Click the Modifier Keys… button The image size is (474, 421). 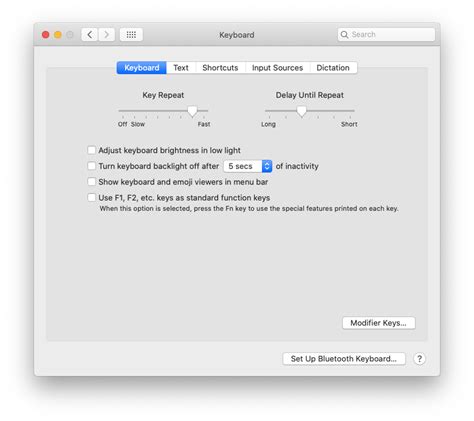[x=379, y=323]
